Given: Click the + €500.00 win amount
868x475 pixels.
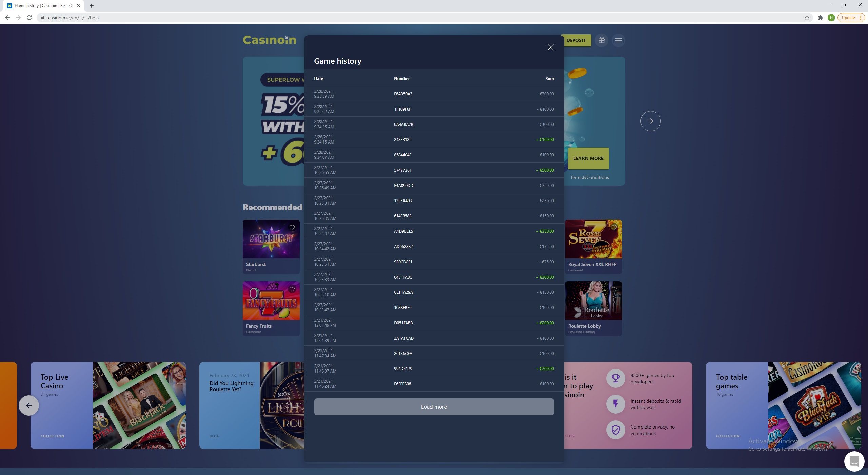Looking at the screenshot, I should (545, 170).
